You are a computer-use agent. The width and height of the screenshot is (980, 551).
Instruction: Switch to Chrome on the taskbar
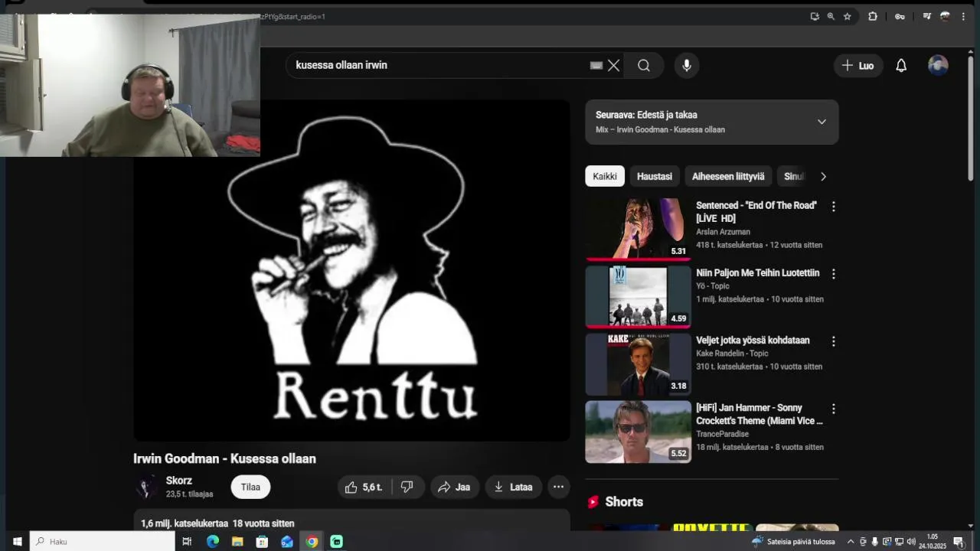pos(312,542)
